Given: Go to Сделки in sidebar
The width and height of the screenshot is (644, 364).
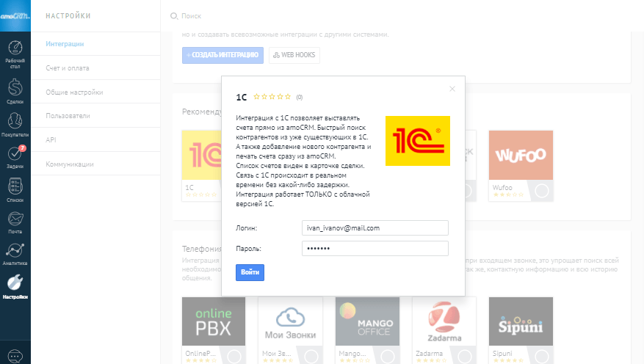Looking at the screenshot, I should click(15, 92).
